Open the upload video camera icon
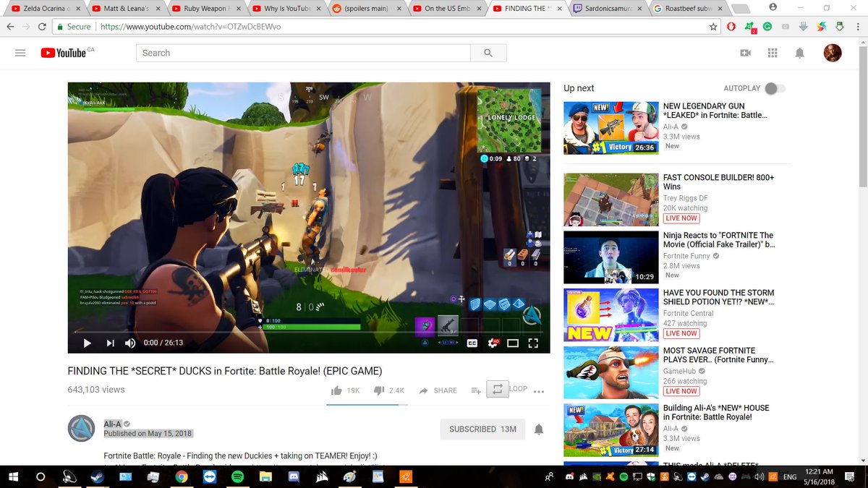868x488 pixels. (x=746, y=53)
